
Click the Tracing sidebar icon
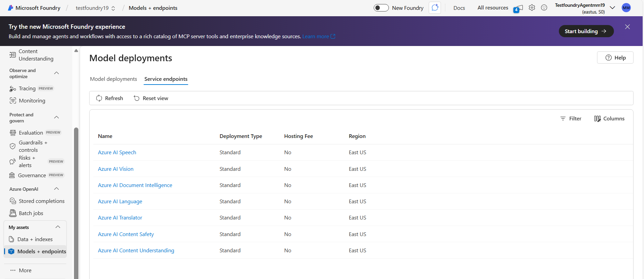click(13, 89)
